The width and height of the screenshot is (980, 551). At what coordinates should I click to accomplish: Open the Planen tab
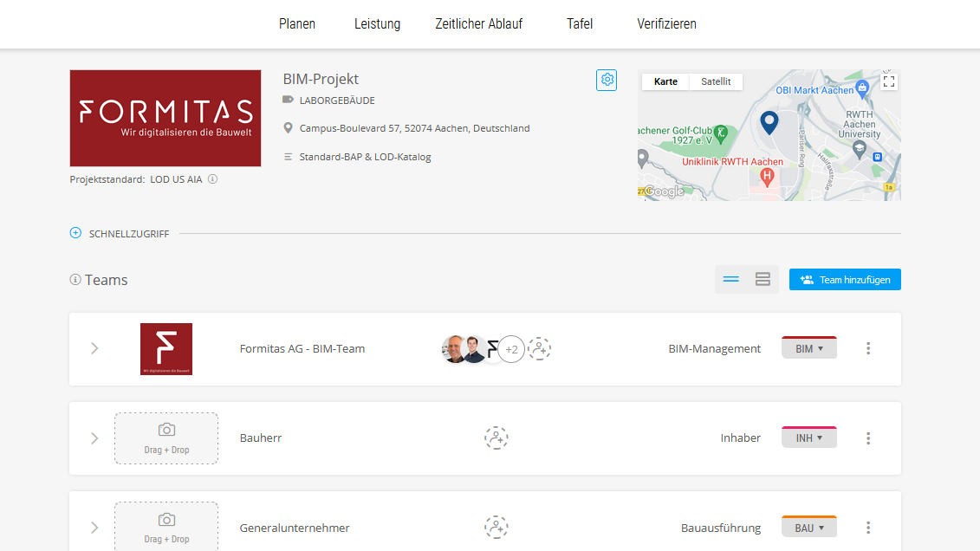tap(297, 24)
